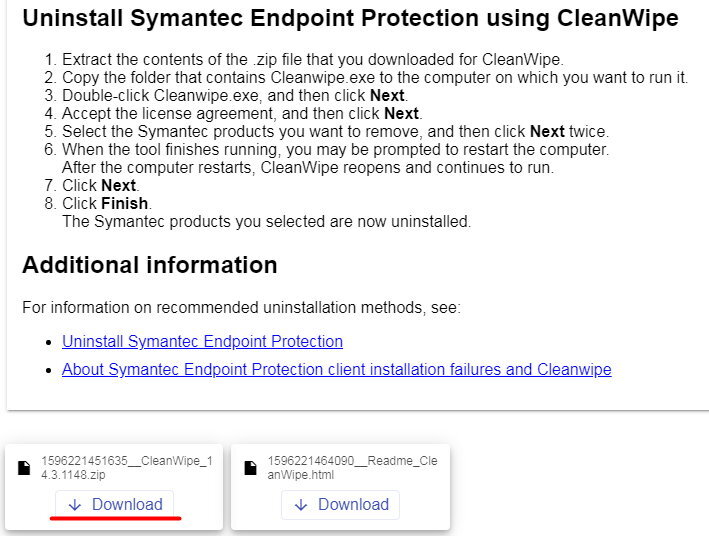The width and height of the screenshot is (709, 536).
Task: Click step 2 about copying the Cleanwipe.exe folder
Action: [375, 77]
